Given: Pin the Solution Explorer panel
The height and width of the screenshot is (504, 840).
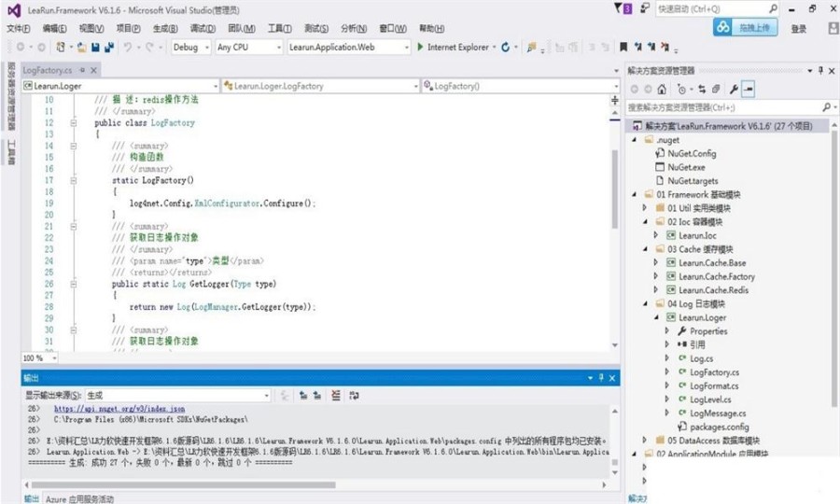Looking at the screenshot, I should (820, 70).
